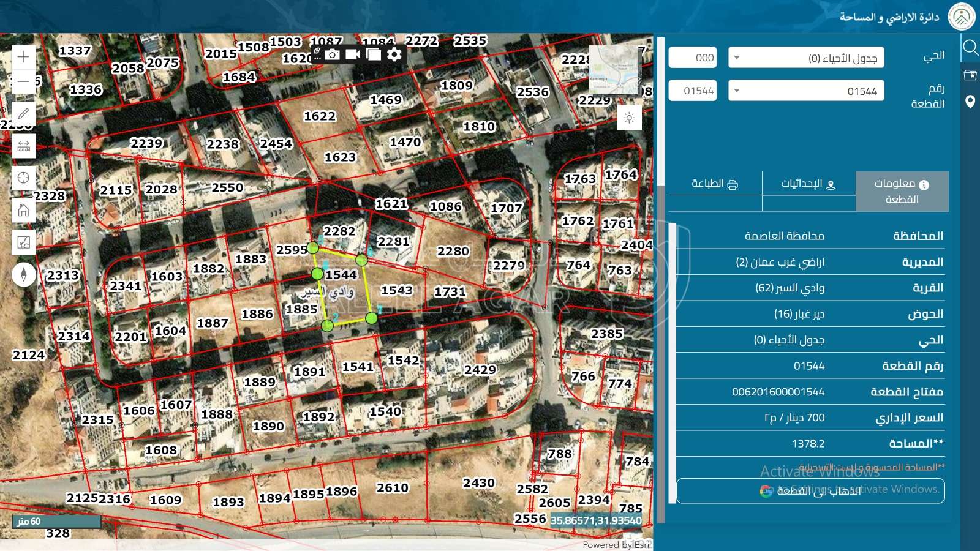
Task: Reset map orientation with the compass
Action: coord(23,274)
